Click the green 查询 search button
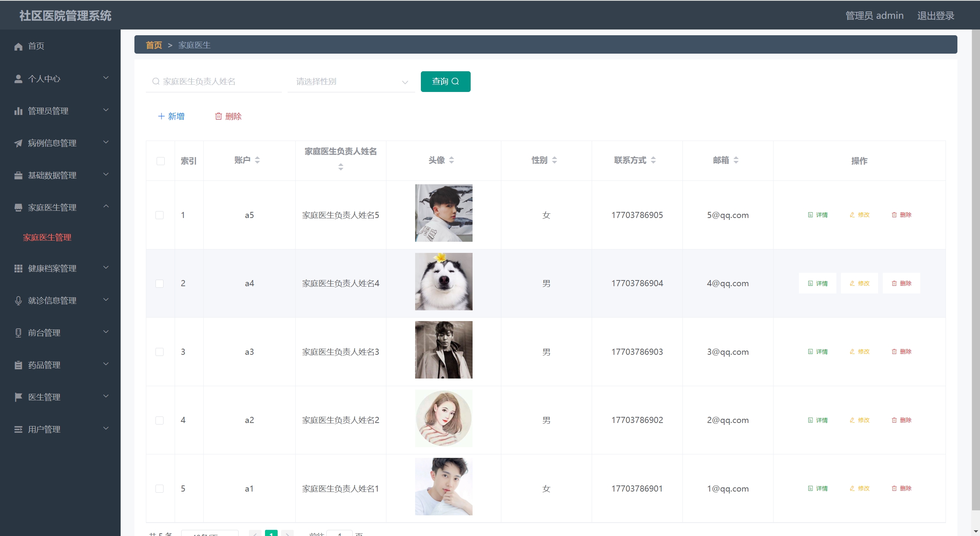Screen dimensions: 980x536 pyautogui.click(x=445, y=82)
